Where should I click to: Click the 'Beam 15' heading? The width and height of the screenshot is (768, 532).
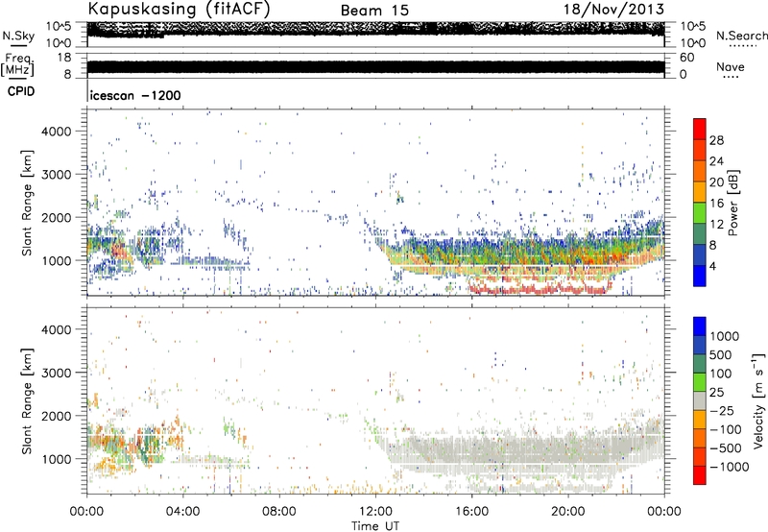[374, 11]
